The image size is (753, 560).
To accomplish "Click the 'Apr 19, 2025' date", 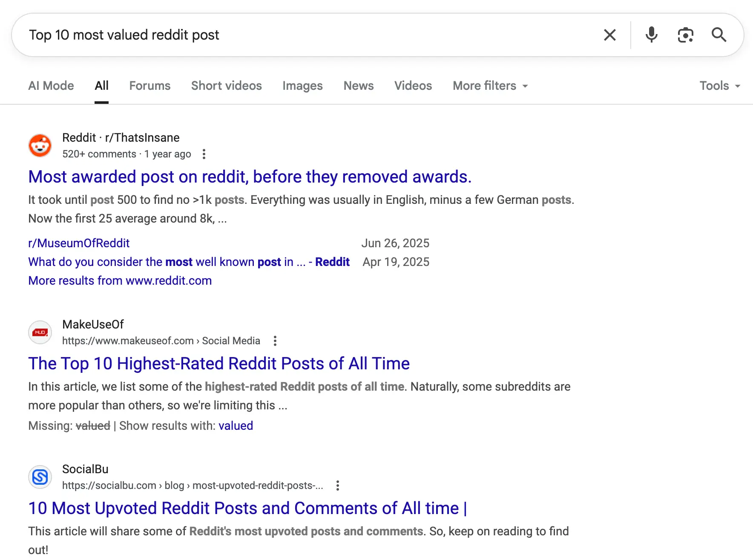I will pyautogui.click(x=396, y=262).
